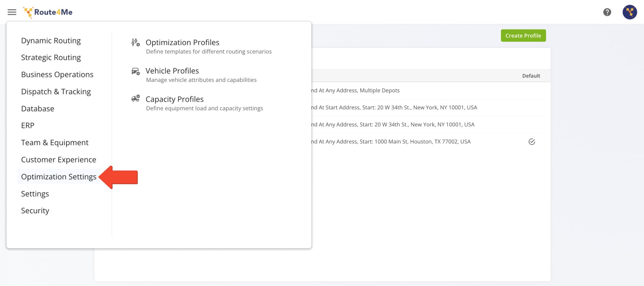Open the help question mark icon

[607, 12]
